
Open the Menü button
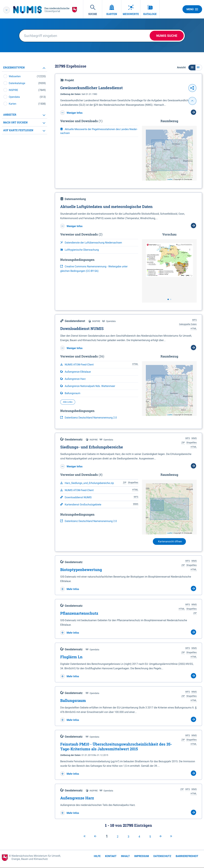(192, 9)
